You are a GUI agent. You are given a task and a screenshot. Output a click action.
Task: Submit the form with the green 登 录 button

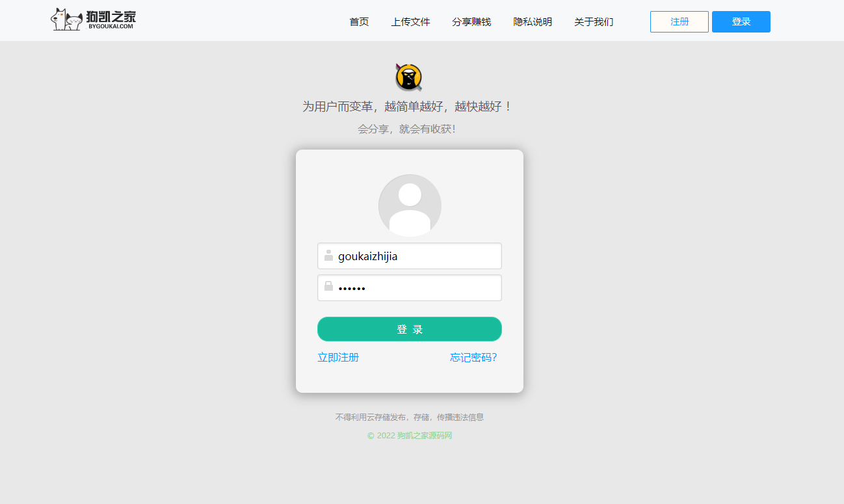(x=410, y=329)
